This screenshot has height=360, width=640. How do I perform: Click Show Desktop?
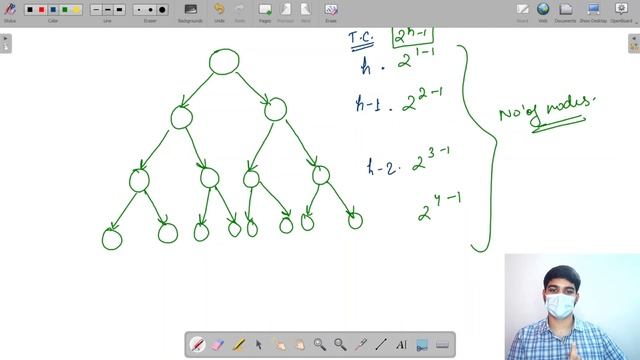pyautogui.click(x=593, y=12)
